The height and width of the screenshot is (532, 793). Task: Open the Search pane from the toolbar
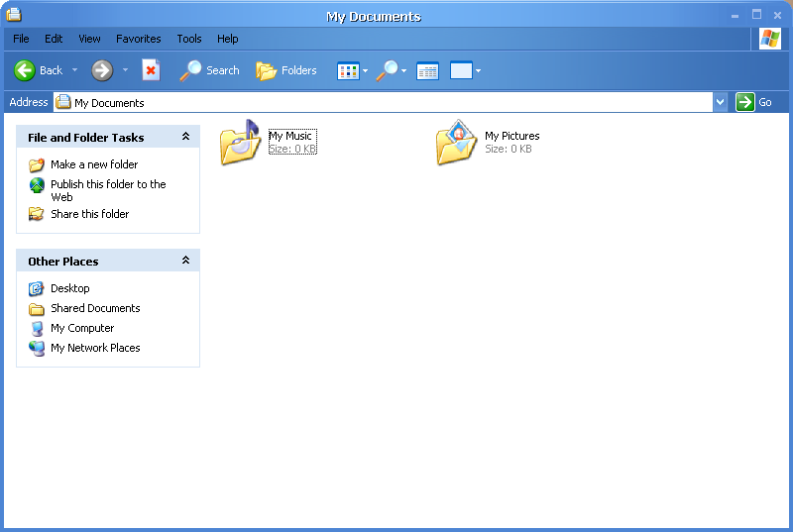click(209, 70)
